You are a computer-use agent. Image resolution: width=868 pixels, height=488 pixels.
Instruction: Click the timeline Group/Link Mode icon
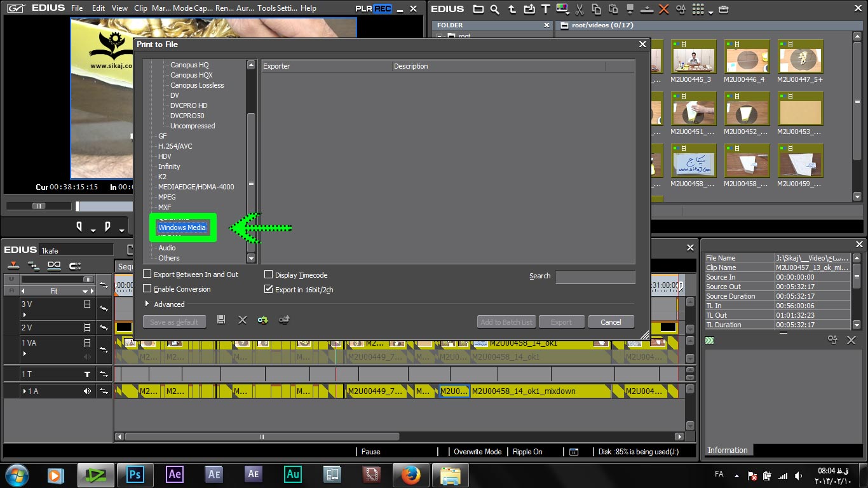coord(54,266)
